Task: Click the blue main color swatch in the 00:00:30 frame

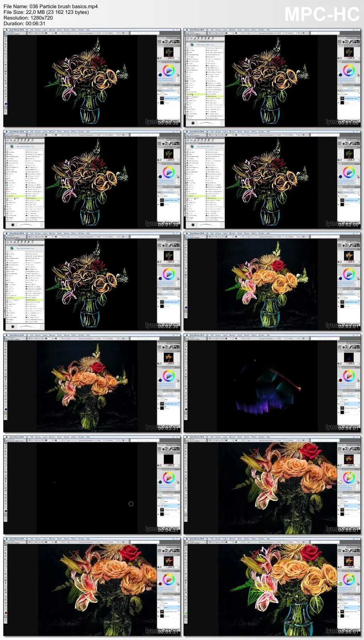Action: [x=161, y=75]
